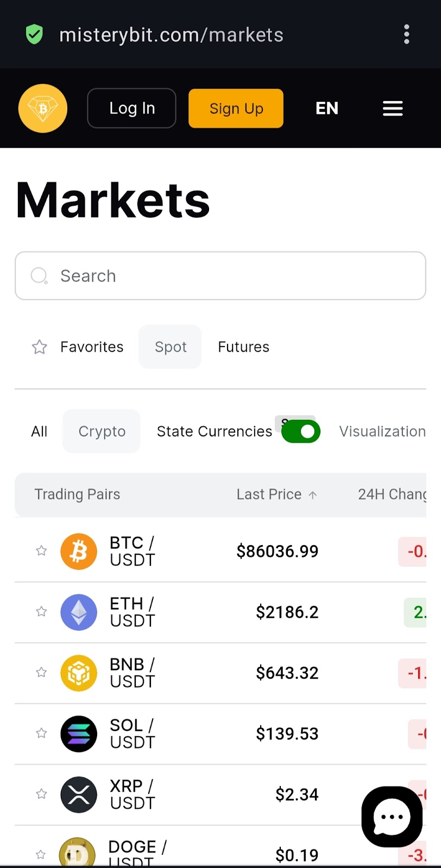The image size is (441, 868).
Task: Focus the Search markets field
Action: coord(220,276)
